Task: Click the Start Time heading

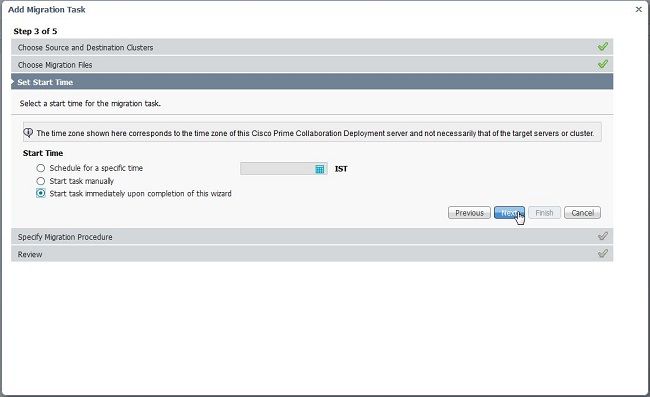Action: point(43,153)
